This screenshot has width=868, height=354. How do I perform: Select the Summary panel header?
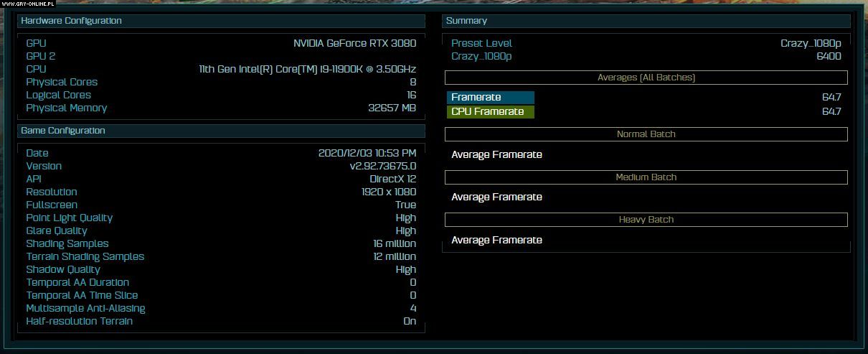coord(646,22)
